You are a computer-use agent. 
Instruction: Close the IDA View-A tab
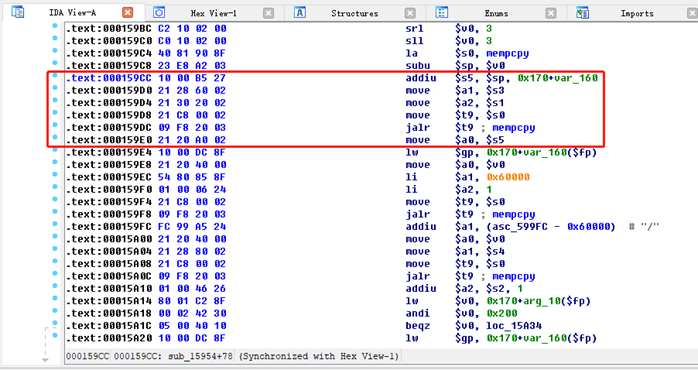(127, 12)
